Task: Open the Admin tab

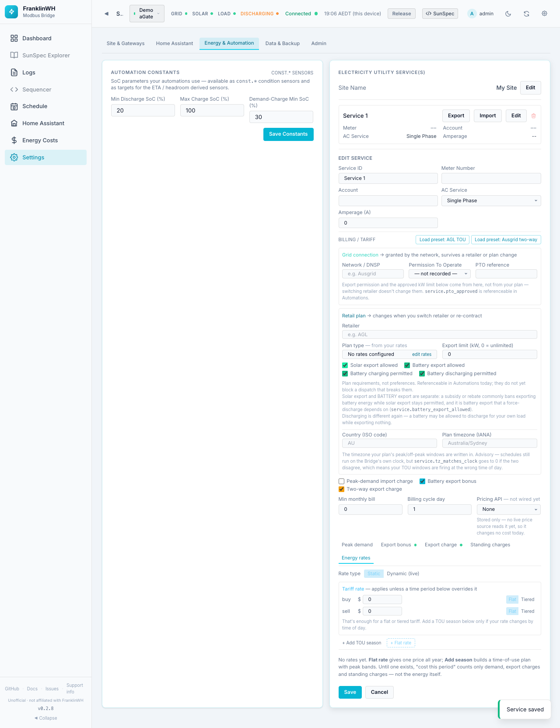Action: [x=318, y=43]
